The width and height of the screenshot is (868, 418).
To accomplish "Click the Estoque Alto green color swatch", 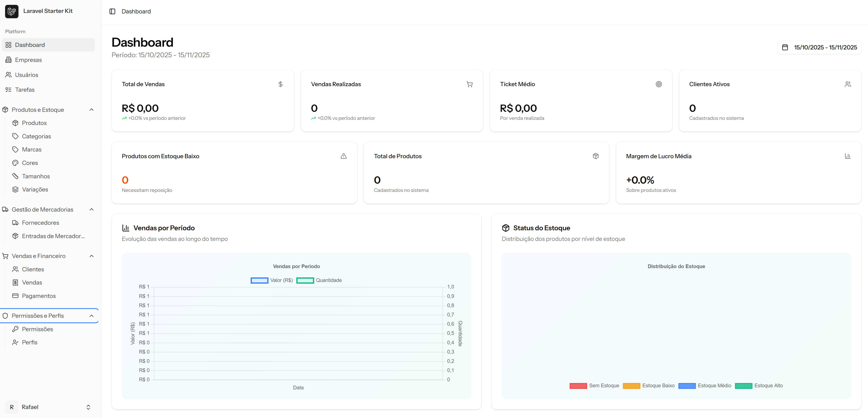I will click(743, 386).
